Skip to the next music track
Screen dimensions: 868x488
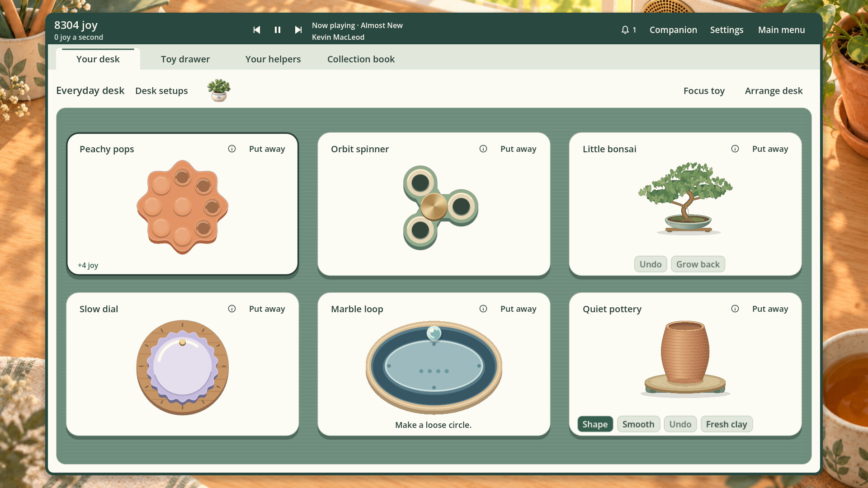298,30
